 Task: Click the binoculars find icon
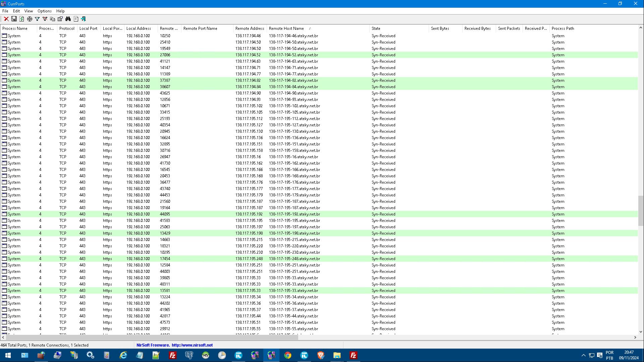[68, 19]
